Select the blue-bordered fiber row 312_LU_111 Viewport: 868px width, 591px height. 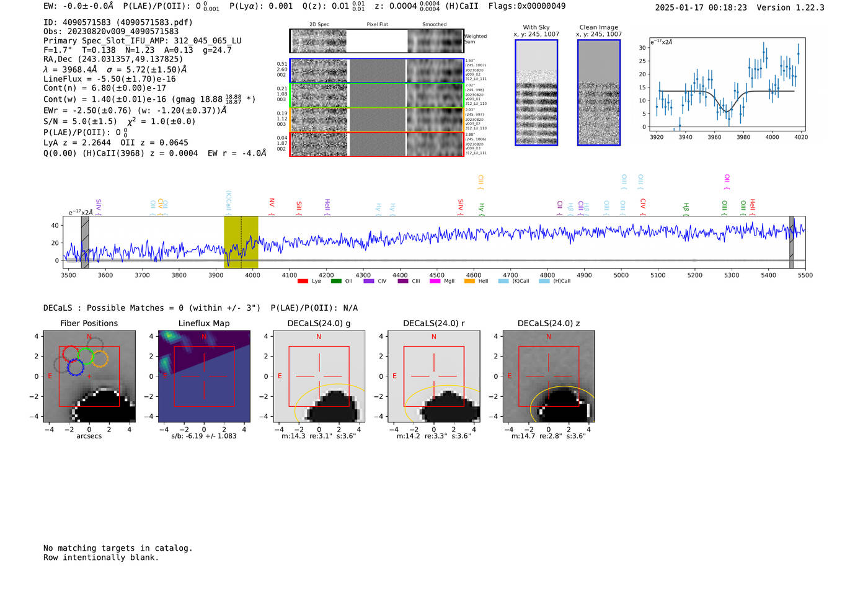(377, 71)
